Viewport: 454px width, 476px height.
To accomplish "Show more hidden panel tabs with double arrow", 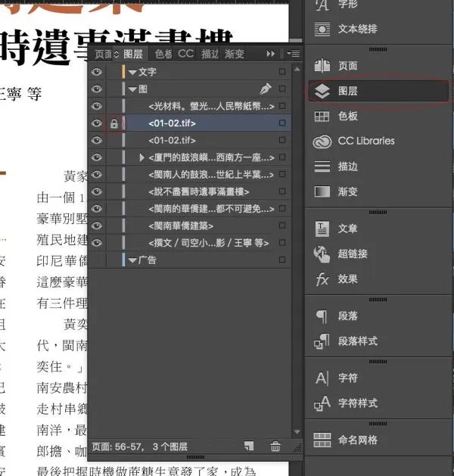I will click(271, 54).
